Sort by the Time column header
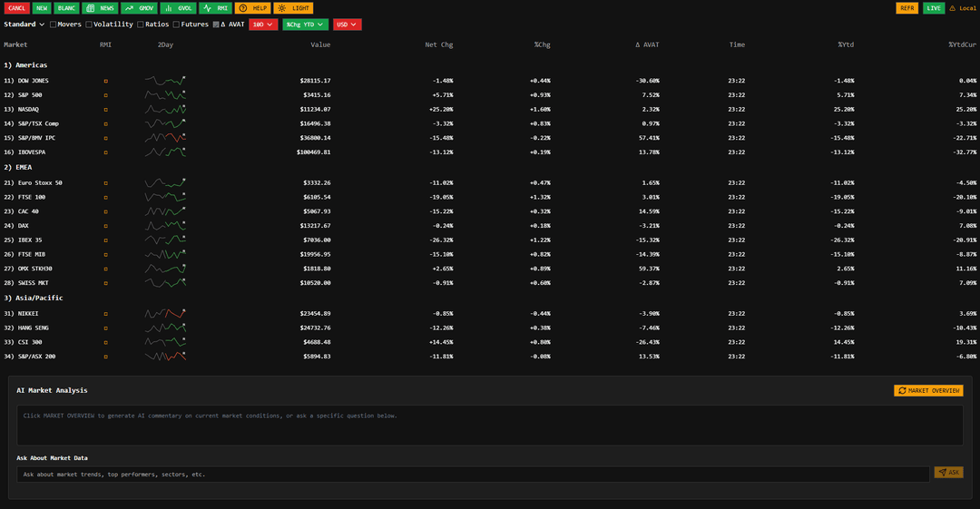This screenshot has width=980, height=509. [737, 45]
